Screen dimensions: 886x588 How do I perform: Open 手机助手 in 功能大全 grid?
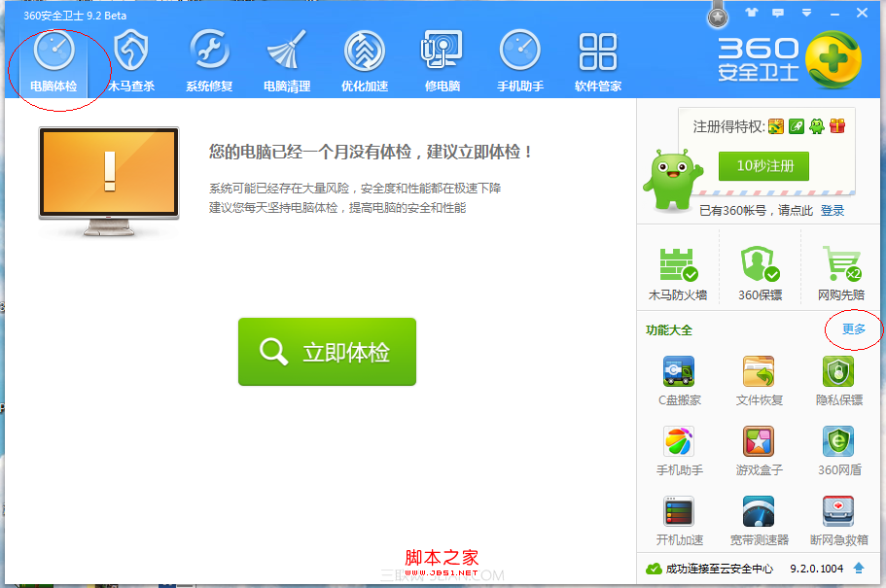pos(679,451)
